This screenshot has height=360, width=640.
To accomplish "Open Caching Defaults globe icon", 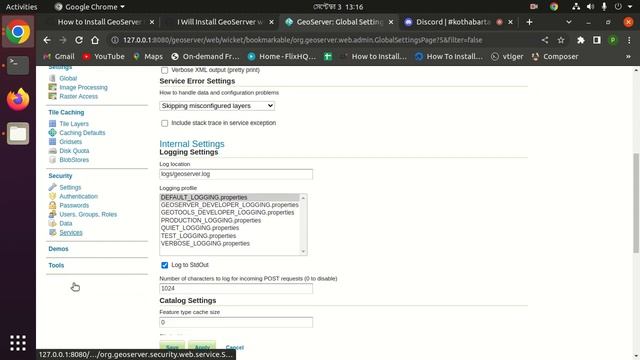I will click(x=52, y=132).
